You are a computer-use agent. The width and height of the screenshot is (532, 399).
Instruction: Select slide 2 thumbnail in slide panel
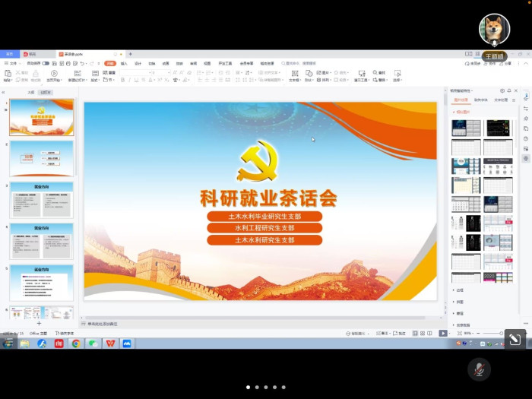41,158
